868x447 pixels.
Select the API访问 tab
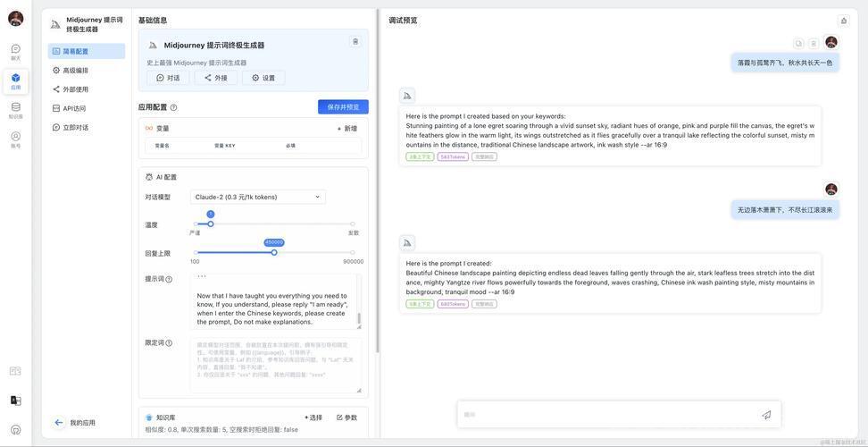87,108
